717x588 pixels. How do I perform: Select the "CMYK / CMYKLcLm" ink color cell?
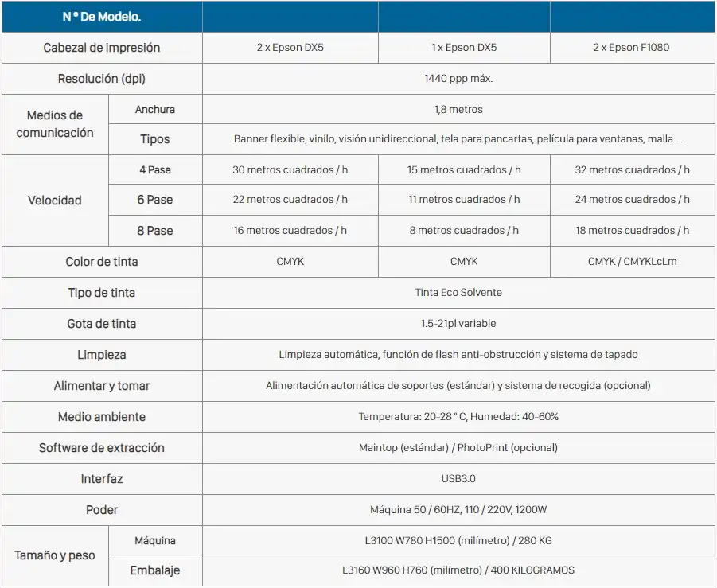(x=632, y=262)
